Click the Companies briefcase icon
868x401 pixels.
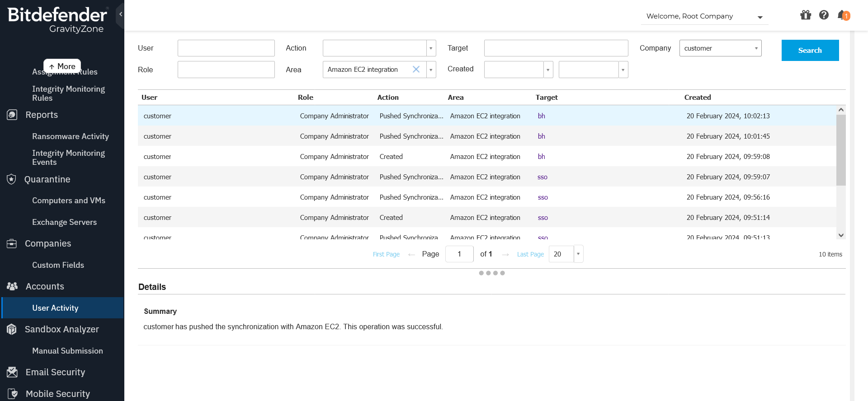[12, 244]
